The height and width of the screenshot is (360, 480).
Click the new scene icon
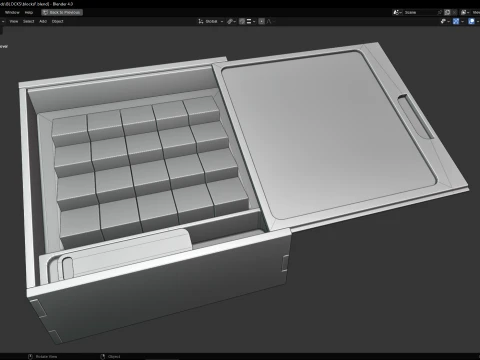tap(447, 12)
